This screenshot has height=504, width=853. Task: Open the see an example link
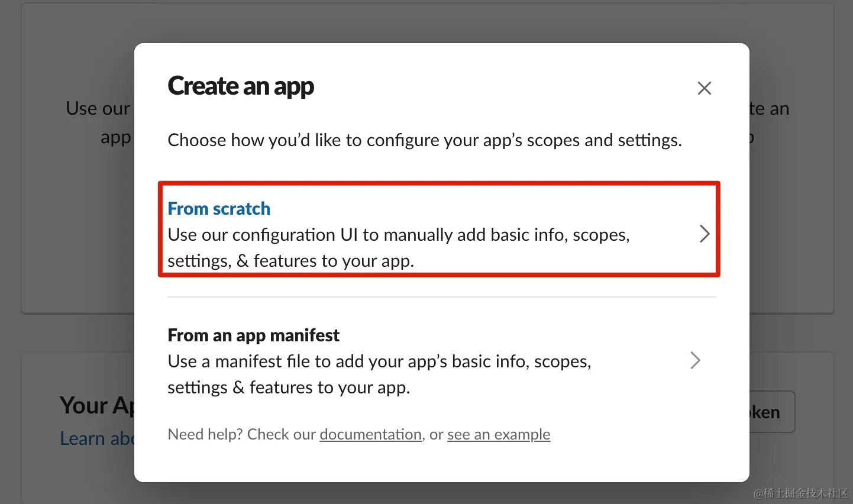pos(499,434)
